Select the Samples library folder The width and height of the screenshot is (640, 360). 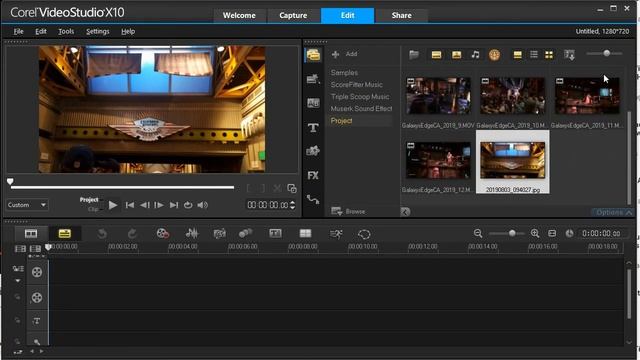344,73
